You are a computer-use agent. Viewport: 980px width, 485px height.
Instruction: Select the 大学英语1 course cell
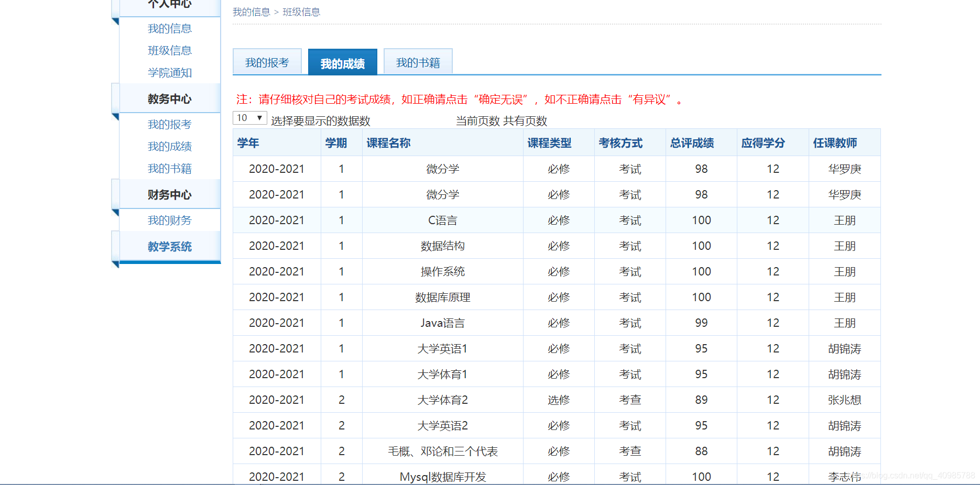(443, 348)
